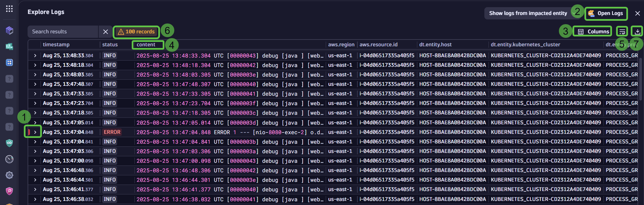Click the dt.entity.kubernetes_cluster column header
Viewport: 644px width, 205px height.
tap(525, 45)
